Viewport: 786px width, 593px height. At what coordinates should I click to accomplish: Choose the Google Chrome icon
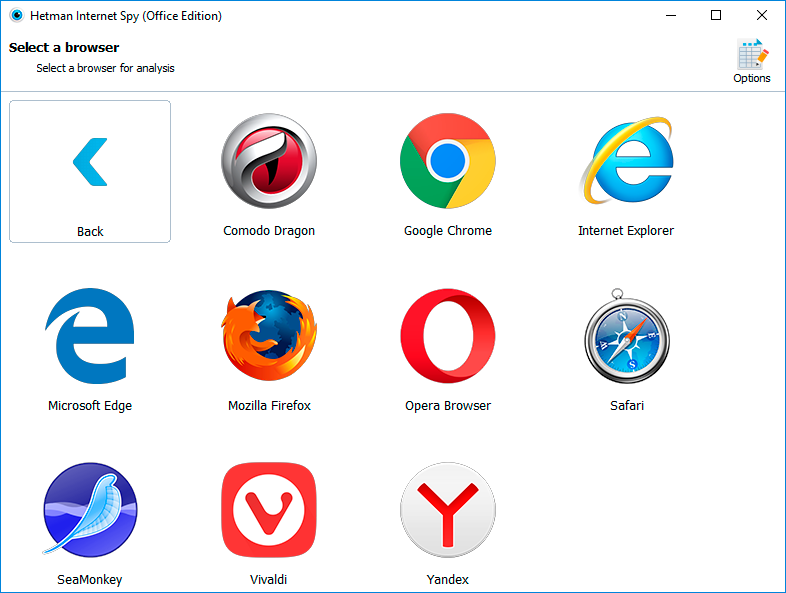pyautogui.click(x=448, y=160)
